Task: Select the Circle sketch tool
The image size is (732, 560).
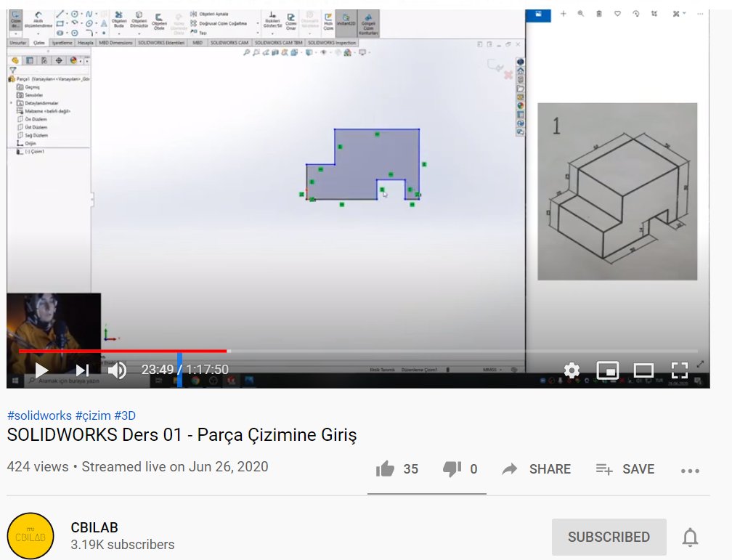Action: click(x=74, y=15)
